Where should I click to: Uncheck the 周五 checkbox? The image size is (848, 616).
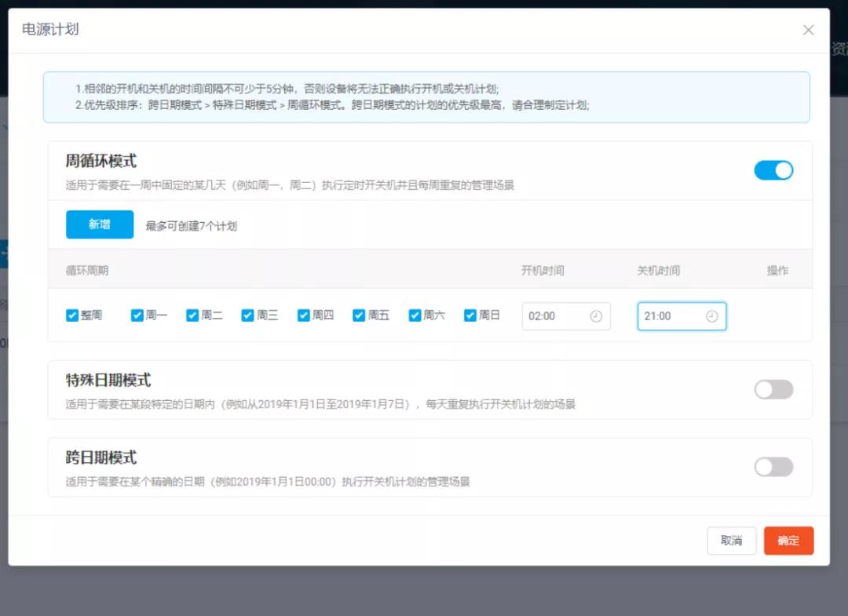point(360,315)
